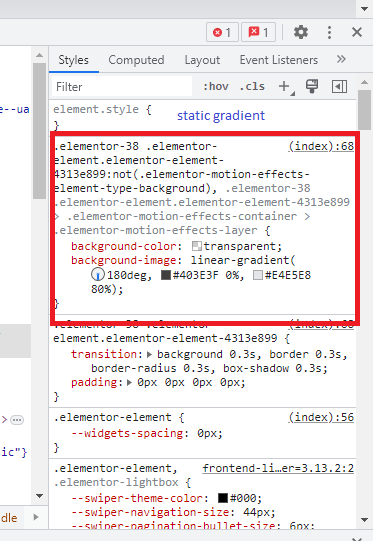Open the gradient angle clock picker
This screenshot has width=373, height=541.
pyautogui.click(x=98, y=275)
